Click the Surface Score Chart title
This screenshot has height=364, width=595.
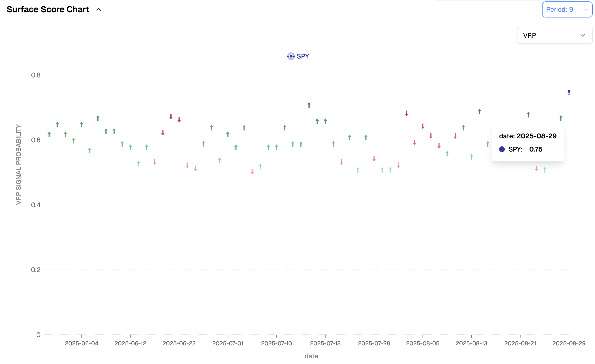48,10
